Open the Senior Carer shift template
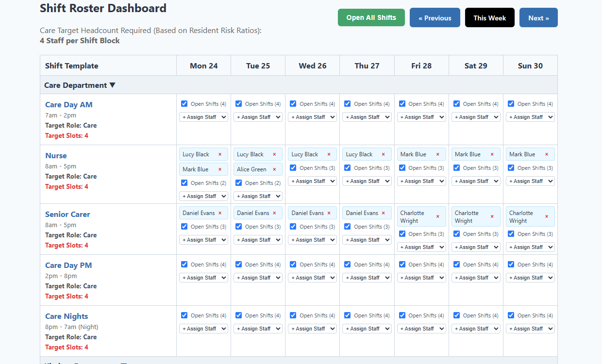The height and width of the screenshot is (364, 602). pyautogui.click(x=67, y=214)
